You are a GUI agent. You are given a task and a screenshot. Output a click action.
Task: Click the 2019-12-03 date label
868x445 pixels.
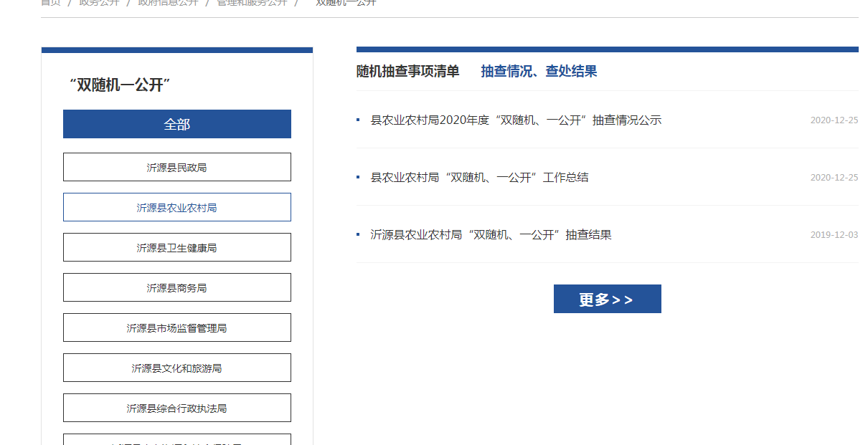tap(834, 235)
